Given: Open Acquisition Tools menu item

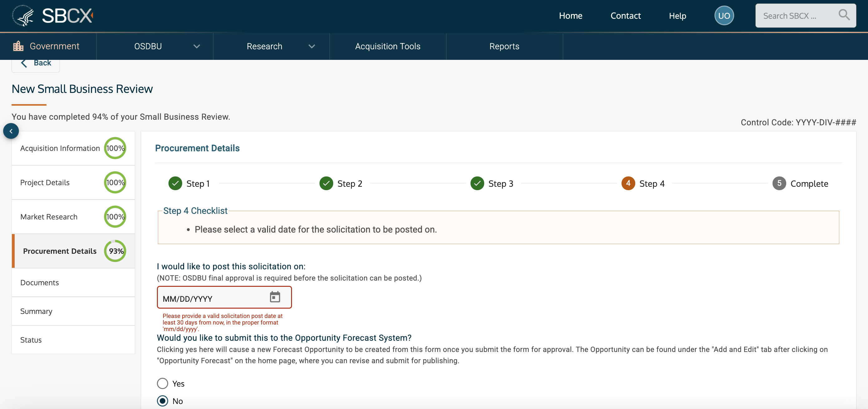Looking at the screenshot, I should pos(388,46).
